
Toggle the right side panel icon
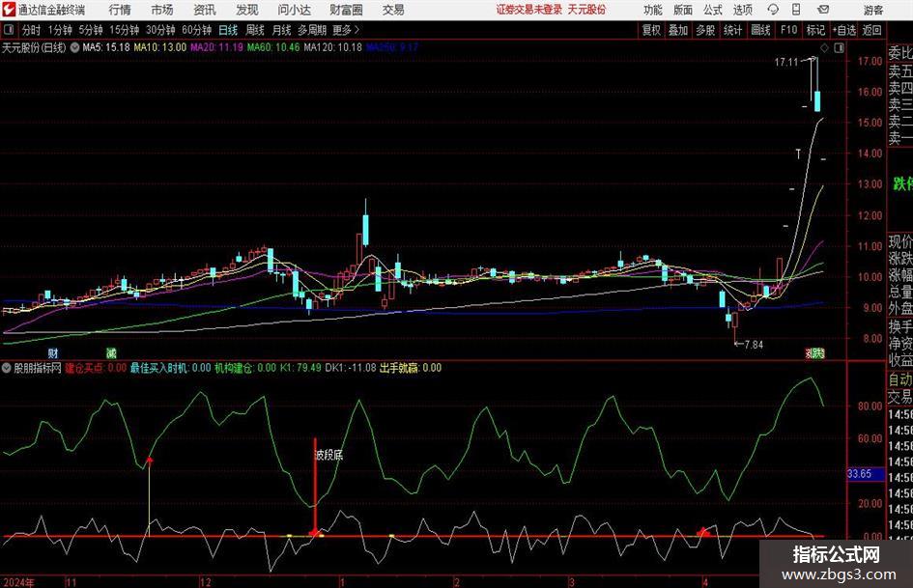839,48
